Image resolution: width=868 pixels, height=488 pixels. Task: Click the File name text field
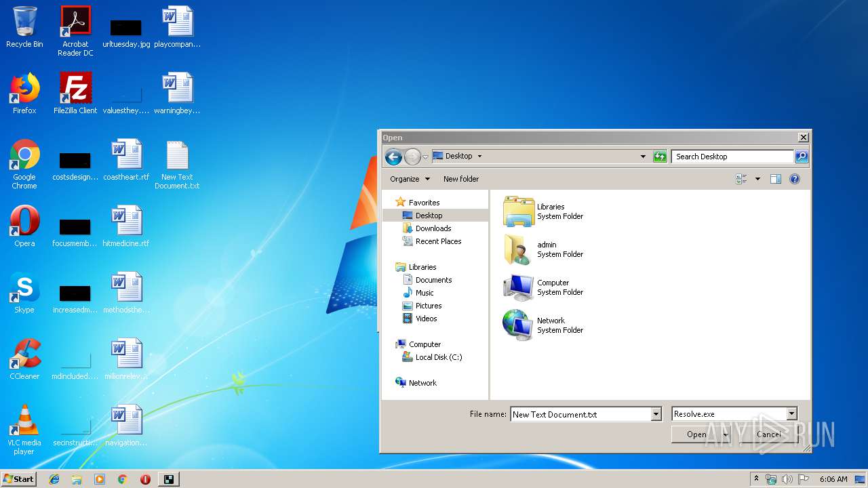580,414
